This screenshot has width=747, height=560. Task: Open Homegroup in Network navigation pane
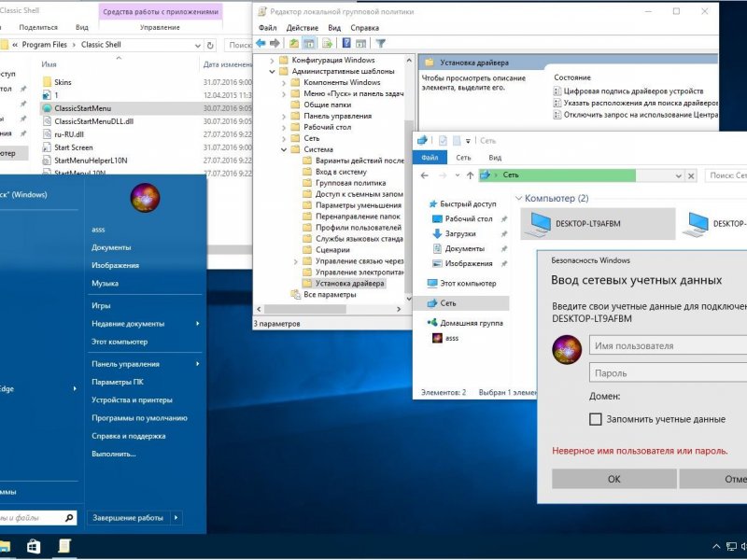pyautogui.click(x=465, y=323)
